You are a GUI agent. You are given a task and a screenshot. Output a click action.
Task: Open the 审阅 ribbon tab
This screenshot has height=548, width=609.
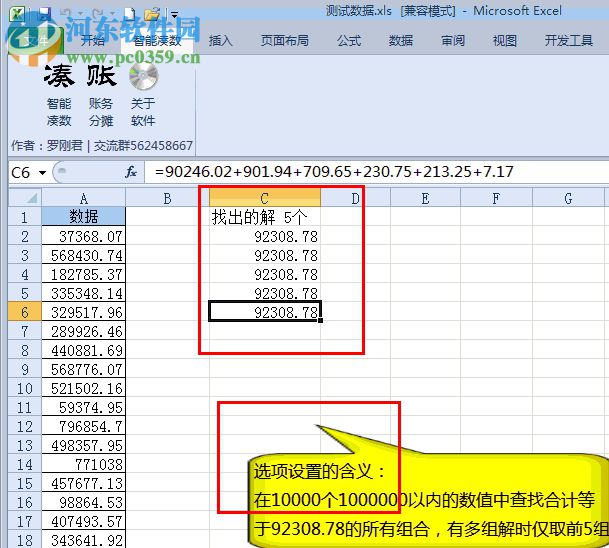pyautogui.click(x=453, y=40)
